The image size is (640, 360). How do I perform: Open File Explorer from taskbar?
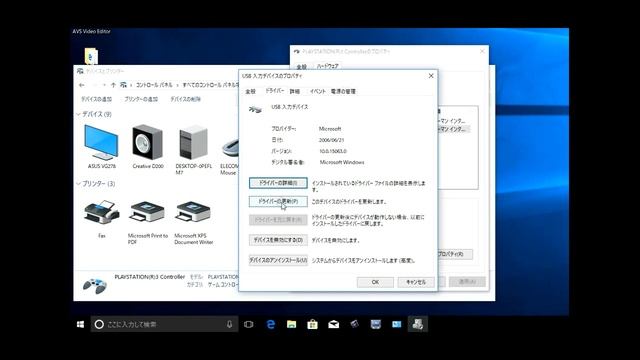291,324
